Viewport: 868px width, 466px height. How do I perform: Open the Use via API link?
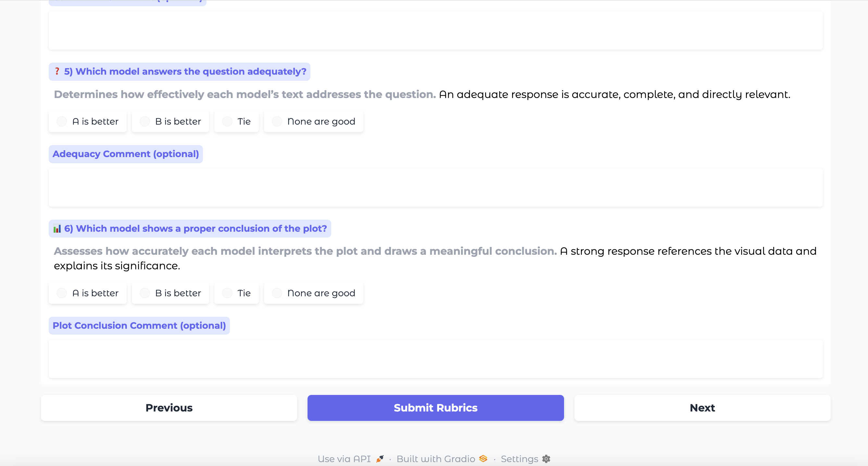344,459
